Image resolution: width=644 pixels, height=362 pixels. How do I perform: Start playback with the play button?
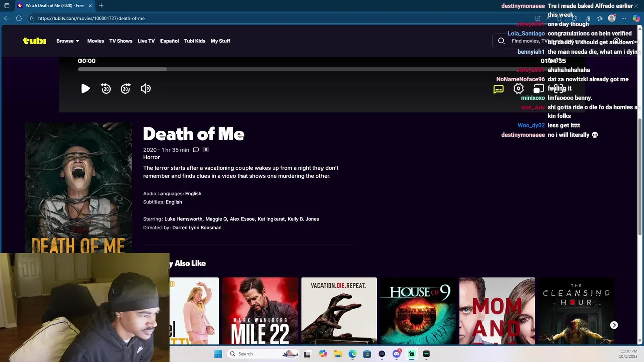86,88
